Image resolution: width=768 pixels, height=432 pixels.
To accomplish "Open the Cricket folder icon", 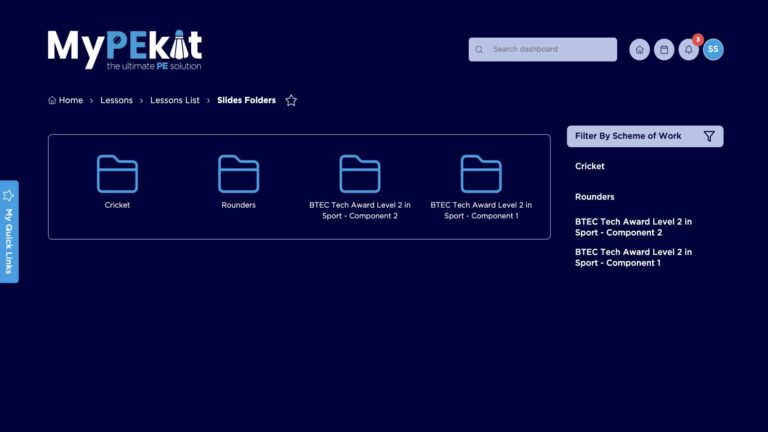I will pyautogui.click(x=117, y=174).
